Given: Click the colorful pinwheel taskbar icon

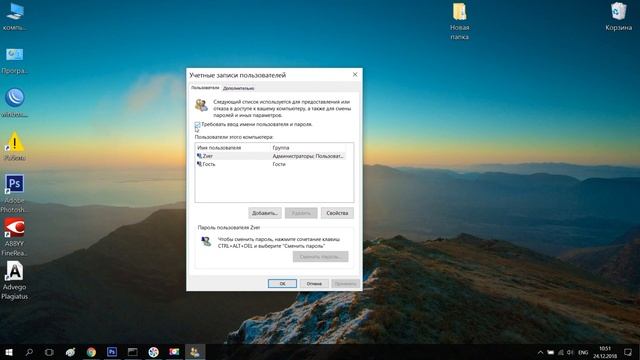Looking at the screenshot, I should click(x=153, y=352).
